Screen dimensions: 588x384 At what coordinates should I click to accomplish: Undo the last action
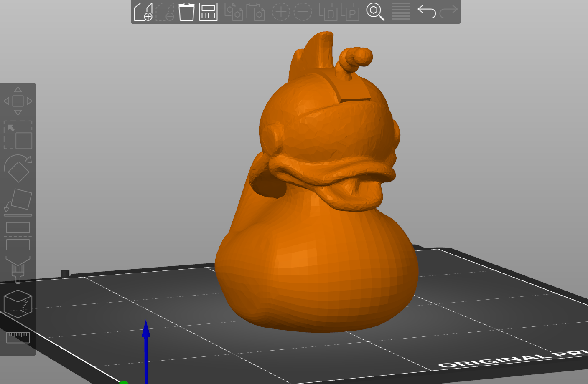point(427,12)
